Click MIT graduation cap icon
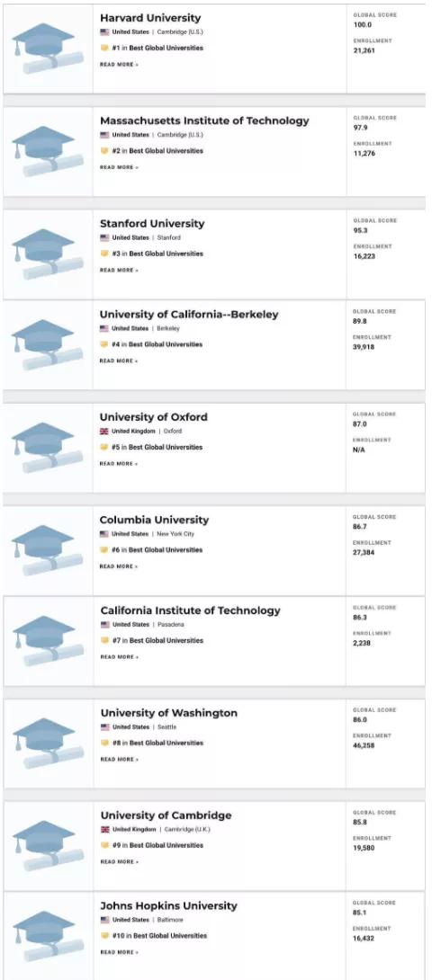The width and height of the screenshot is (432, 980). [48, 152]
